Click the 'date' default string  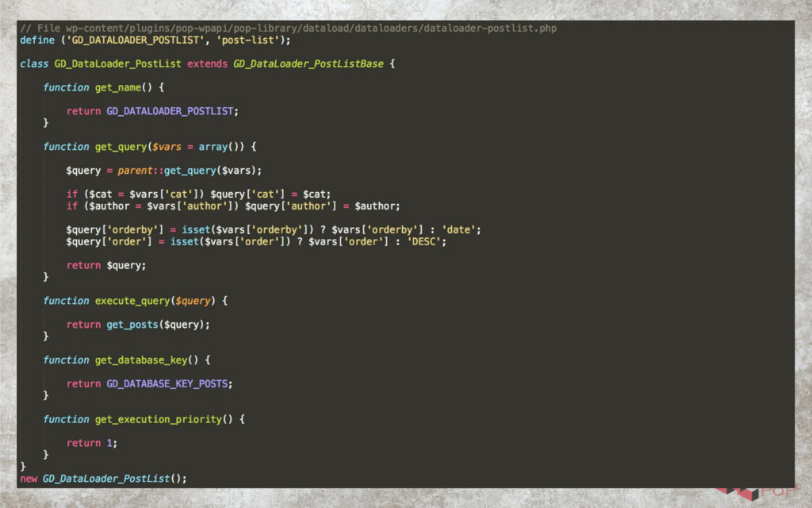click(x=459, y=229)
